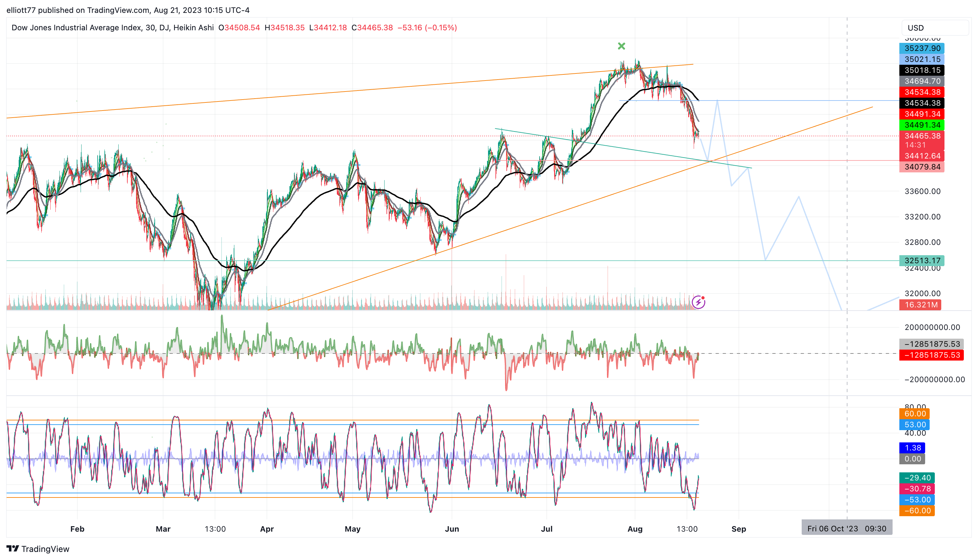This screenshot has width=978, height=560.
Task: Click the 16.321M volume label
Action: pos(920,304)
